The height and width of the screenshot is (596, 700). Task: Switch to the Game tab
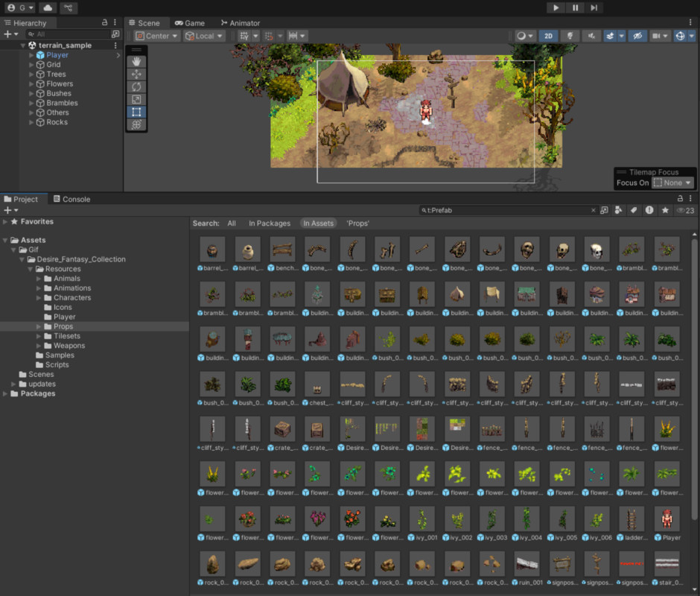click(x=190, y=23)
